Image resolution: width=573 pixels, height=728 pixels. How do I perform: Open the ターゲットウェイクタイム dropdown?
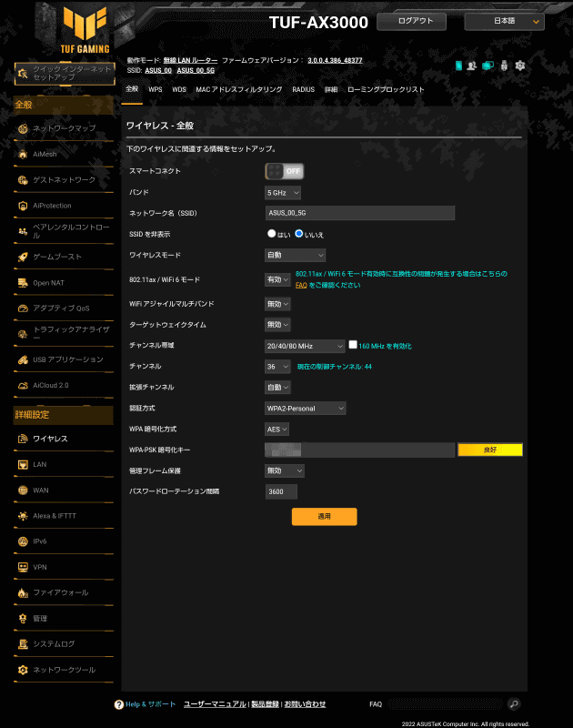278,325
